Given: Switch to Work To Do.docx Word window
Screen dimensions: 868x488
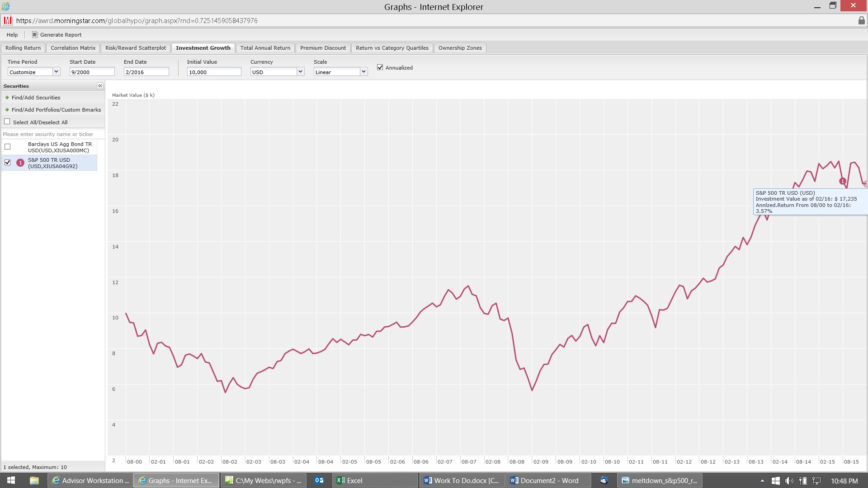Looking at the screenshot, I should (462, 480).
